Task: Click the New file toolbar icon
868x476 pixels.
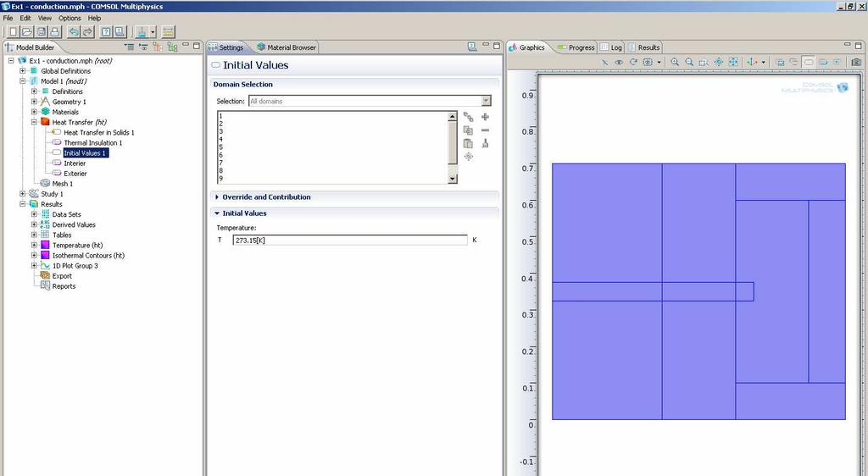Action: click(x=14, y=32)
